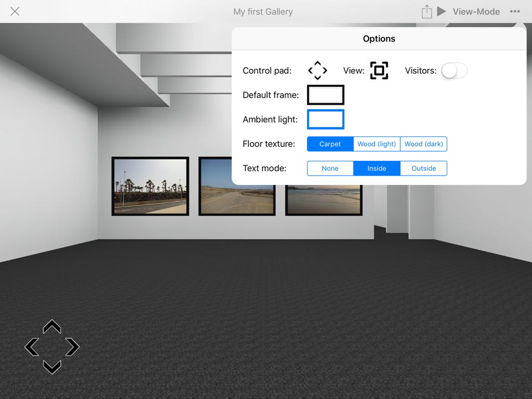This screenshot has width=532, height=399.
Task: Click the View fullscreen icon in Options
Action: point(379,70)
